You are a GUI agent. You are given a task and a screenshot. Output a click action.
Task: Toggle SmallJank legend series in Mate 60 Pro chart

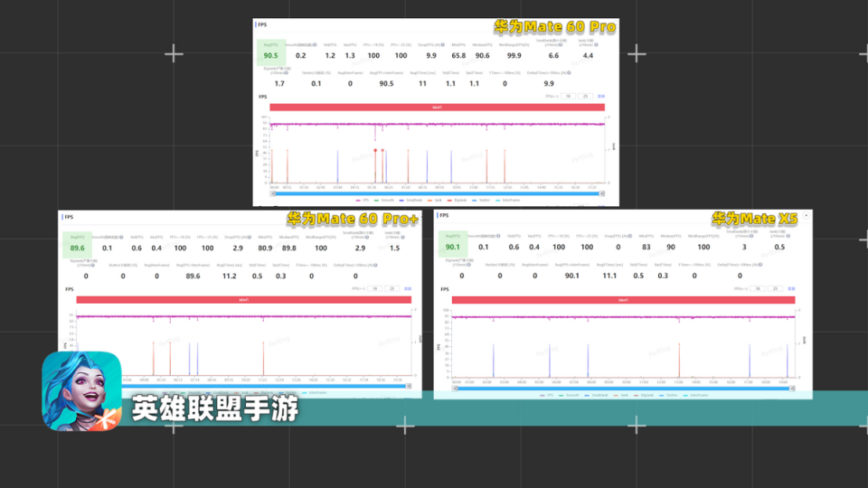[410, 201]
